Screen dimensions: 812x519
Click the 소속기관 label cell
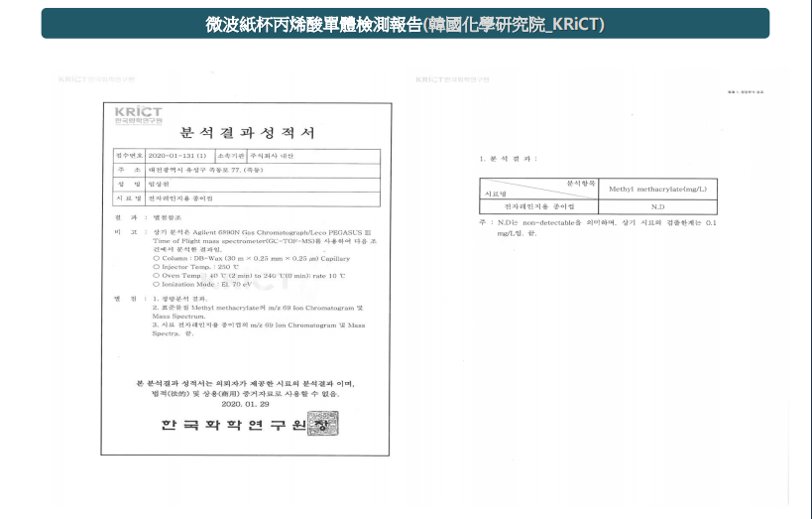coord(230,156)
